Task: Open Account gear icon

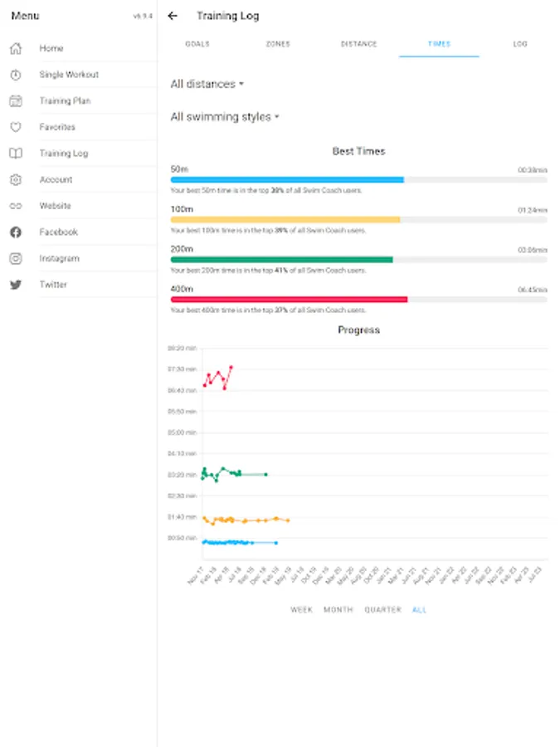Action: pos(16,179)
